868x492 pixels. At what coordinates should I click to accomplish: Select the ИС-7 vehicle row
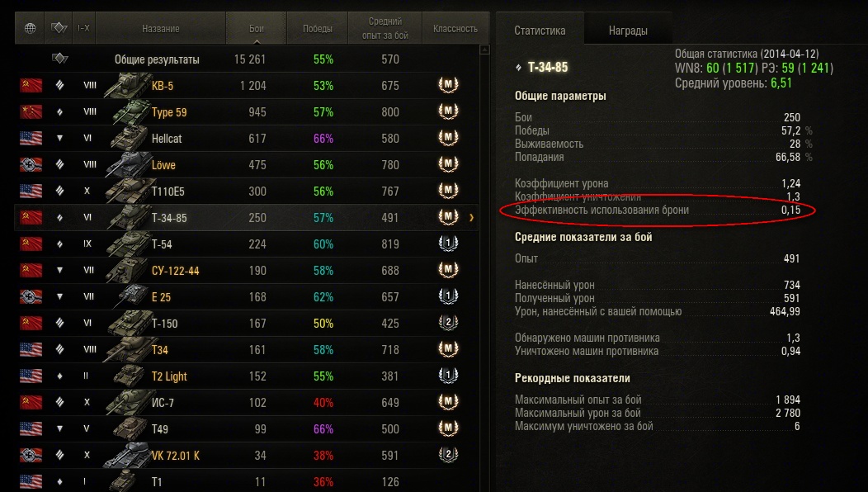pyautogui.click(x=247, y=402)
